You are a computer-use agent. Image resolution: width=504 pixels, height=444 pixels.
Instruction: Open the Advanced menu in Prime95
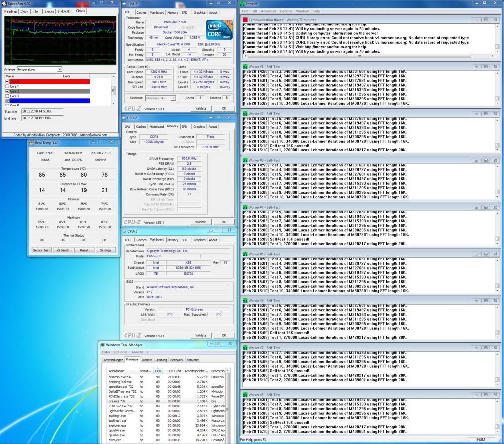click(268, 11)
